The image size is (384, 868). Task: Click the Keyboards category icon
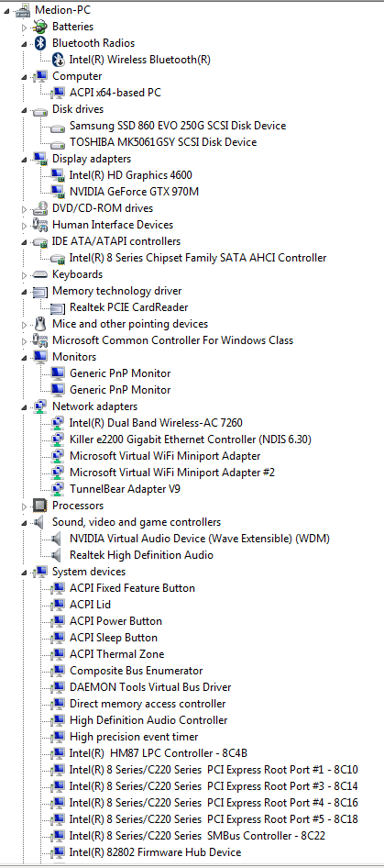click(x=39, y=274)
